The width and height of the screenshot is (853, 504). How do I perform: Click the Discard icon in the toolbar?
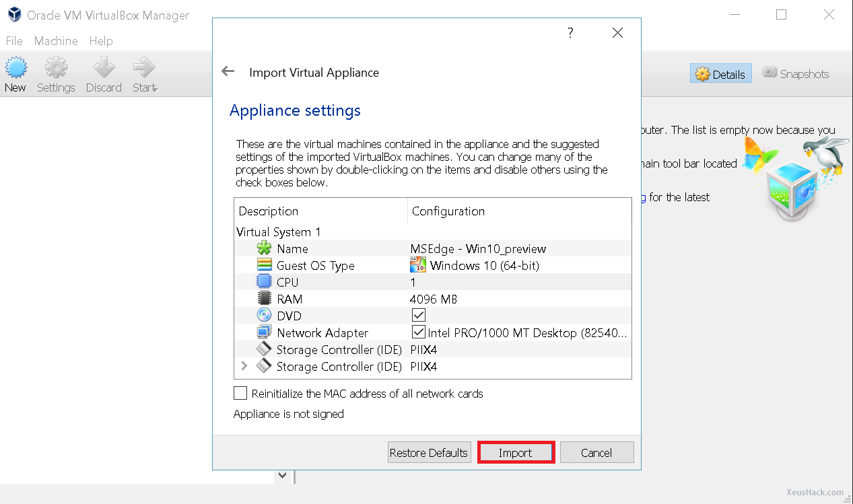tap(103, 67)
